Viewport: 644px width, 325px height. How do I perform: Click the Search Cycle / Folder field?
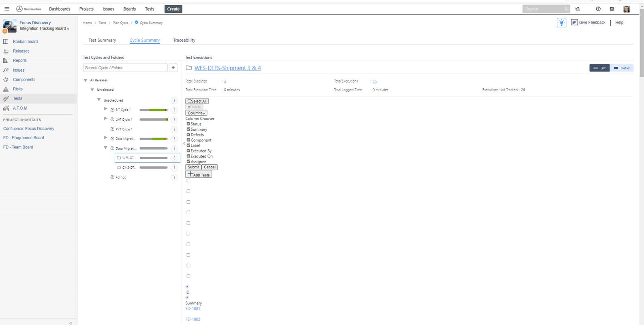(x=125, y=68)
